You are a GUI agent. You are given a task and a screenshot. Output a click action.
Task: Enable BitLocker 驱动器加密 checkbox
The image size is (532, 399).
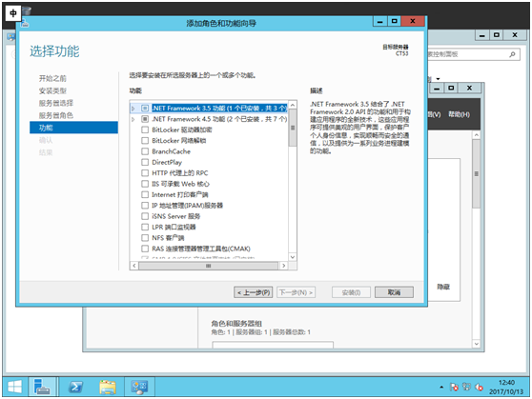(145, 130)
